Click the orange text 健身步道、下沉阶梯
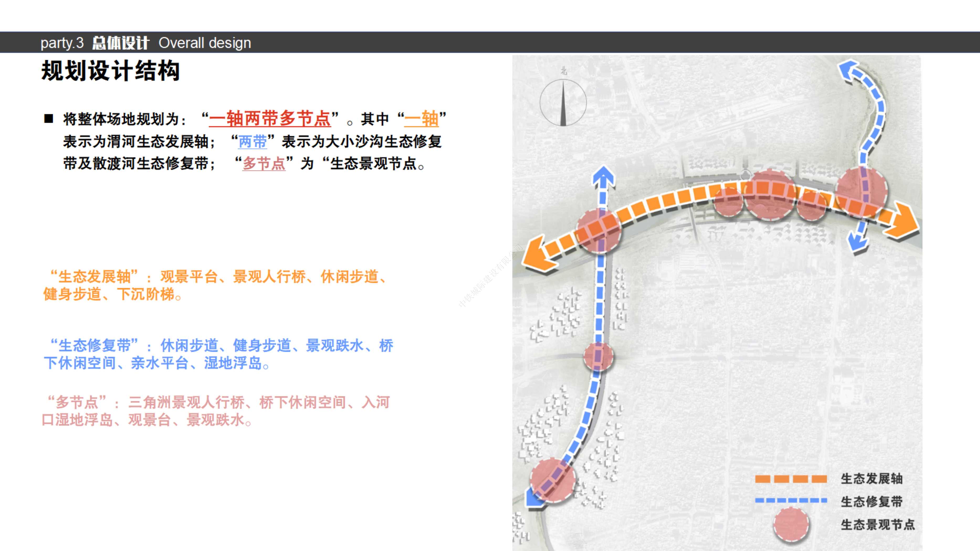Image resolution: width=980 pixels, height=551 pixels. point(109,294)
